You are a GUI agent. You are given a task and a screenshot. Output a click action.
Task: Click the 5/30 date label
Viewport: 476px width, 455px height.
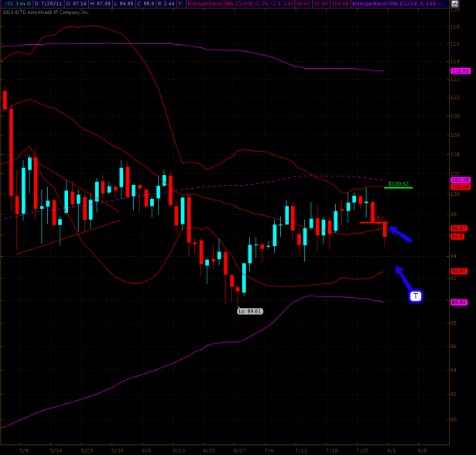click(x=117, y=451)
